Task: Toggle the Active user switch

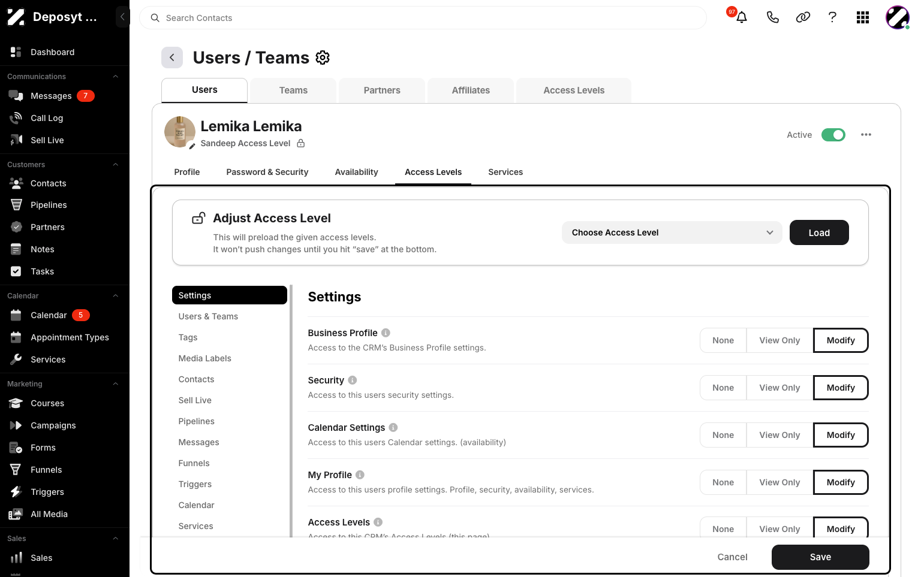Action: 833,135
